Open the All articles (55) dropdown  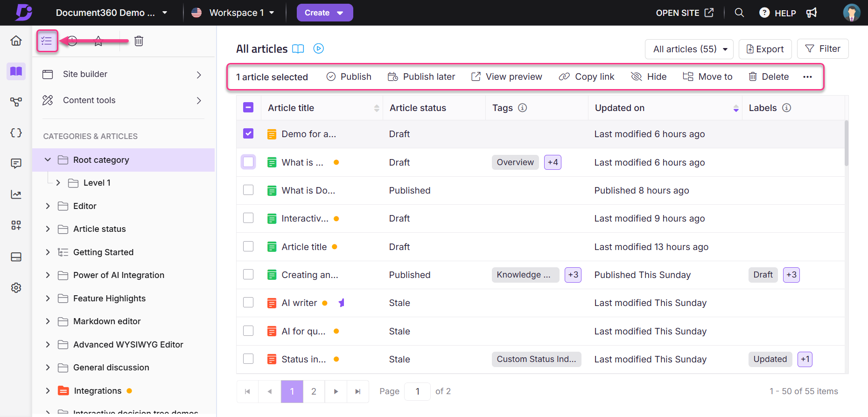tap(689, 49)
